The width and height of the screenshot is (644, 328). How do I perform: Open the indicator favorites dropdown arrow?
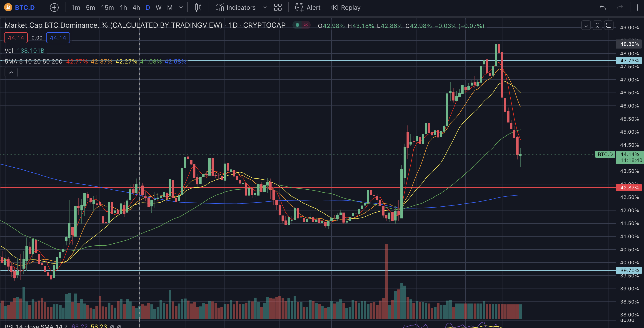(265, 7)
